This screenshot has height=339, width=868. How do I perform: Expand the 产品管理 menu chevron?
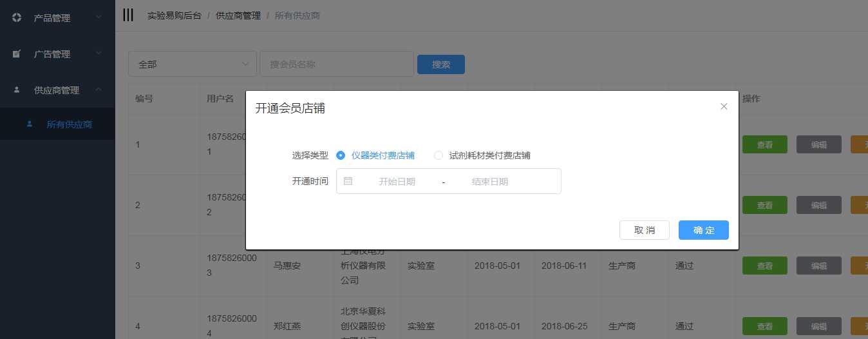click(98, 17)
